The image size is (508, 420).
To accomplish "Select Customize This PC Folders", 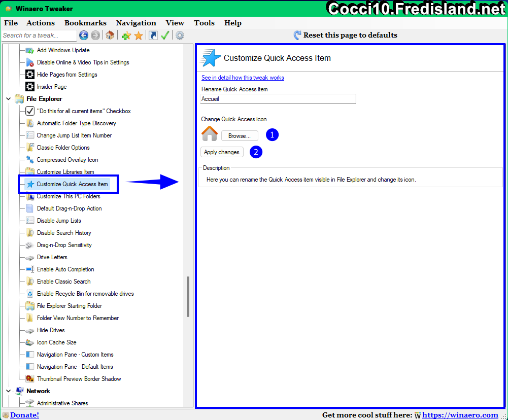I will click(69, 196).
